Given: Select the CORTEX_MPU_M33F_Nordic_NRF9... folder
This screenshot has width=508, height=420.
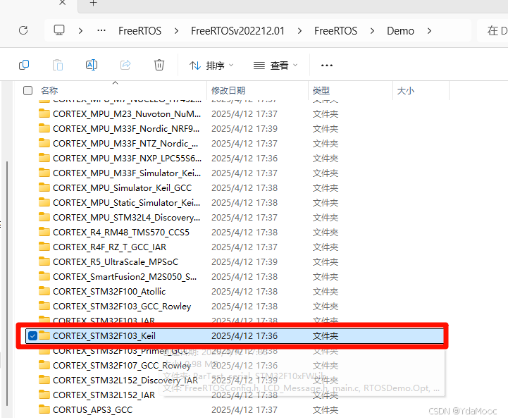Looking at the screenshot, I should click(126, 129).
